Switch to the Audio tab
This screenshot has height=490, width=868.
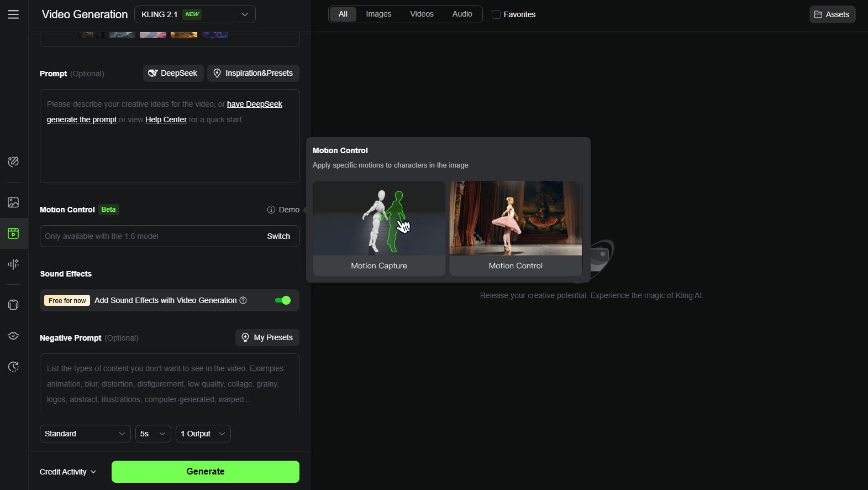point(462,14)
